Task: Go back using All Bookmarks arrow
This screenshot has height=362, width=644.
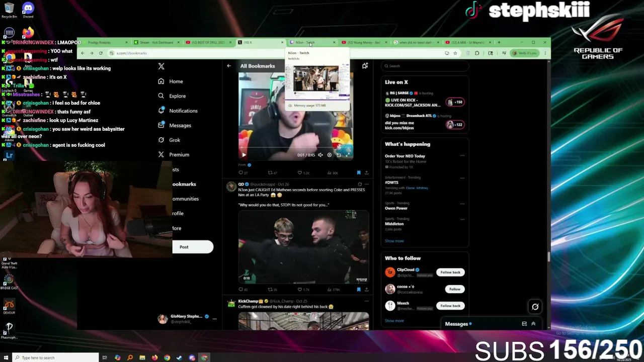Action: [229, 66]
